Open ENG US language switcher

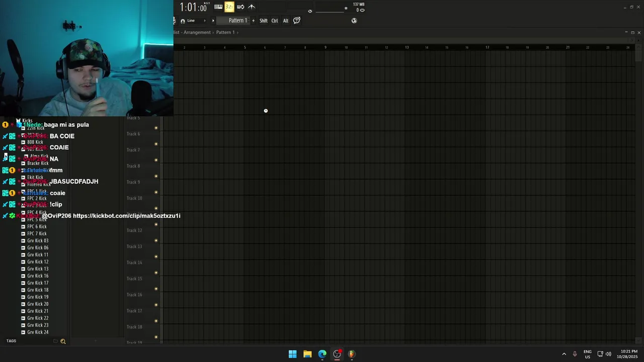(x=587, y=354)
